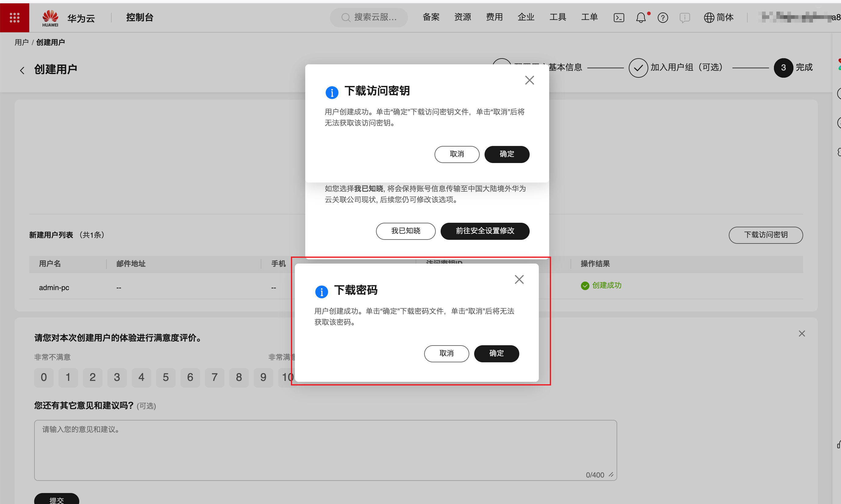Dismiss the satisfaction survey panel

pos(802,333)
